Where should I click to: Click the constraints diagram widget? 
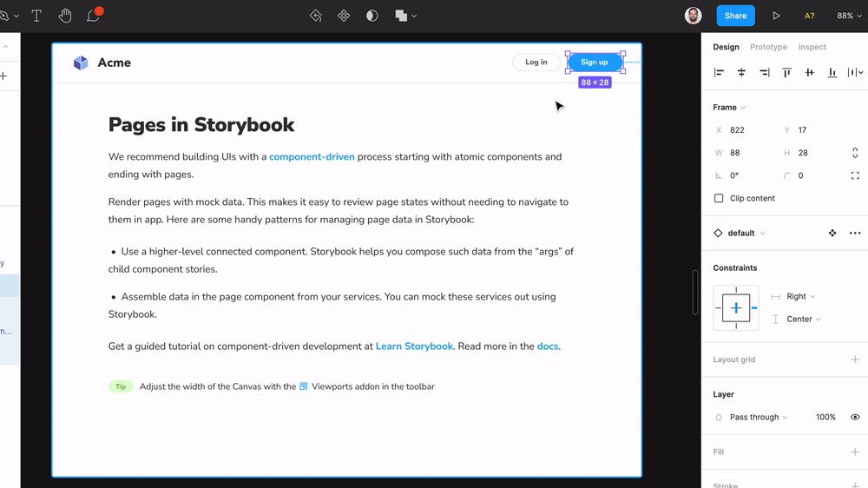(x=736, y=308)
